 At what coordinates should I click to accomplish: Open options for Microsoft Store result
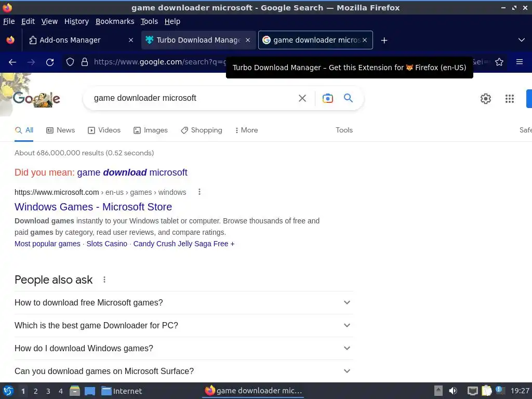pos(199,192)
